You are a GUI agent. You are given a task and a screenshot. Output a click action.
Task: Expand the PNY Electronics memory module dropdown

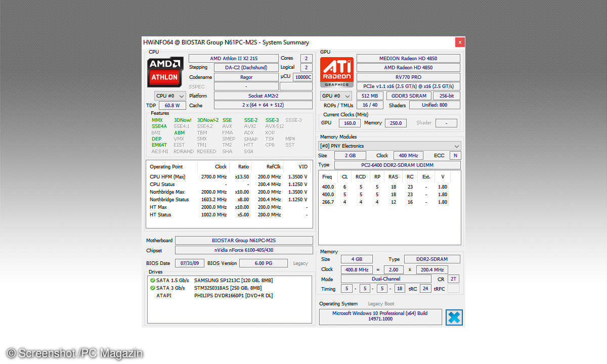[389, 146]
